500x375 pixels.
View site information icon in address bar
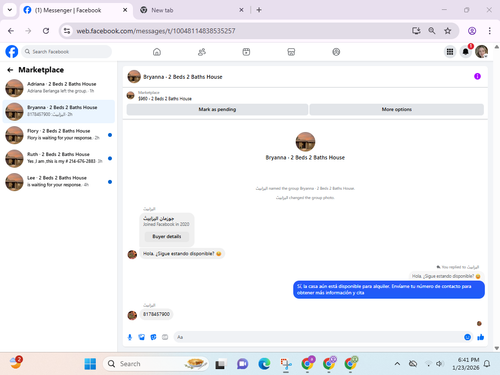[67, 31]
